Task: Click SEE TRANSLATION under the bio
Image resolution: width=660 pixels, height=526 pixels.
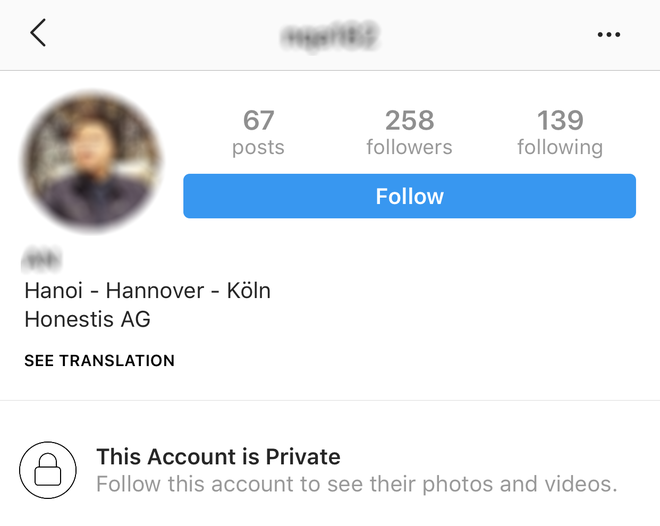Action: tap(99, 361)
